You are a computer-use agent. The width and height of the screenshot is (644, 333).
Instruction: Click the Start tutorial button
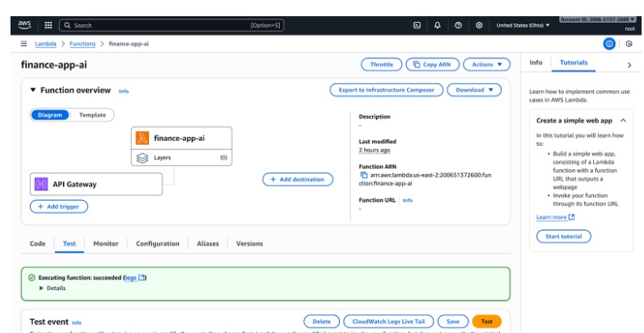(x=563, y=237)
